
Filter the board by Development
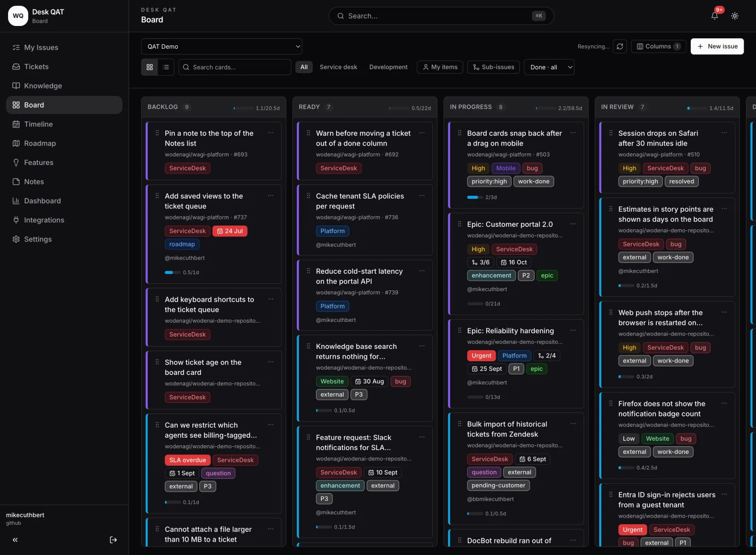click(x=388, y=67)
